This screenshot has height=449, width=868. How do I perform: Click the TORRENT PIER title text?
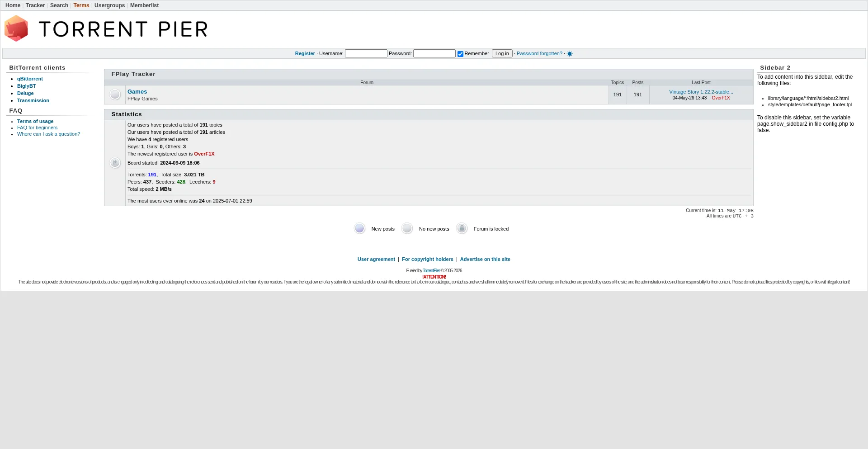click(123, 29)
